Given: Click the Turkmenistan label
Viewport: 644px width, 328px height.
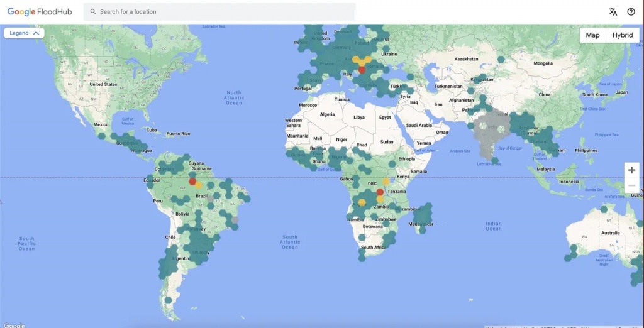Looking at the screenshot, I should (x=448, y=87).
